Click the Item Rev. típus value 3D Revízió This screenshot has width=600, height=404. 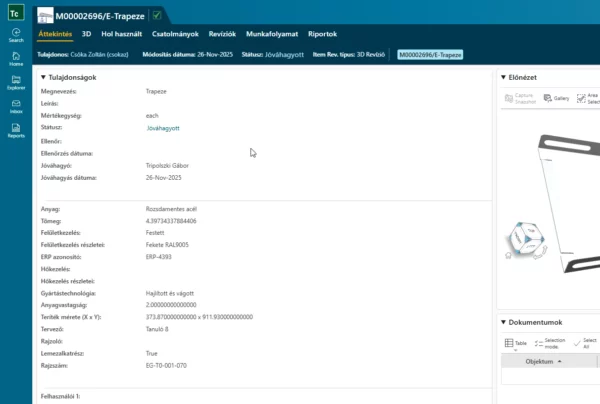pos(371,55)
